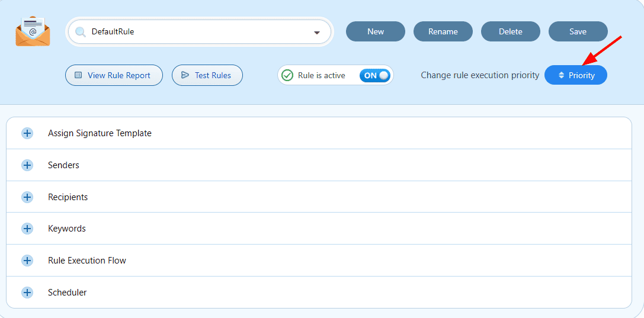This screenshot has width=644, height=318.
Task: Click the plus icon beside Senders
Action: click(x=27, y=165)
